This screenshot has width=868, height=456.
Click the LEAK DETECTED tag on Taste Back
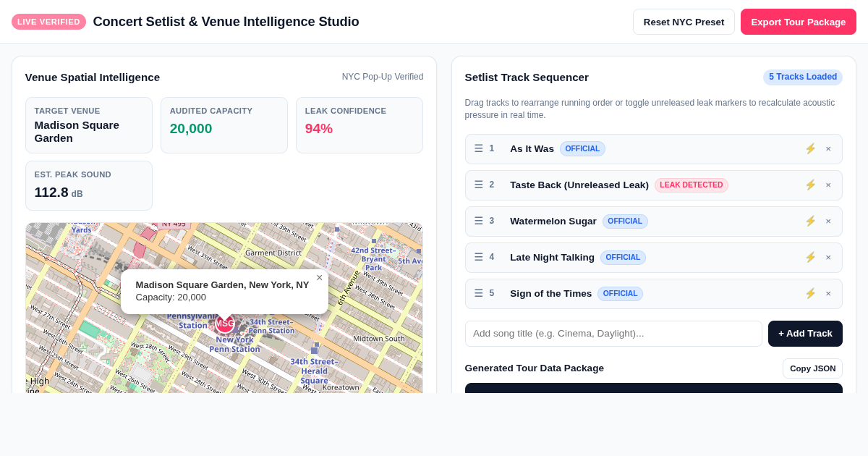click(692, 185)
